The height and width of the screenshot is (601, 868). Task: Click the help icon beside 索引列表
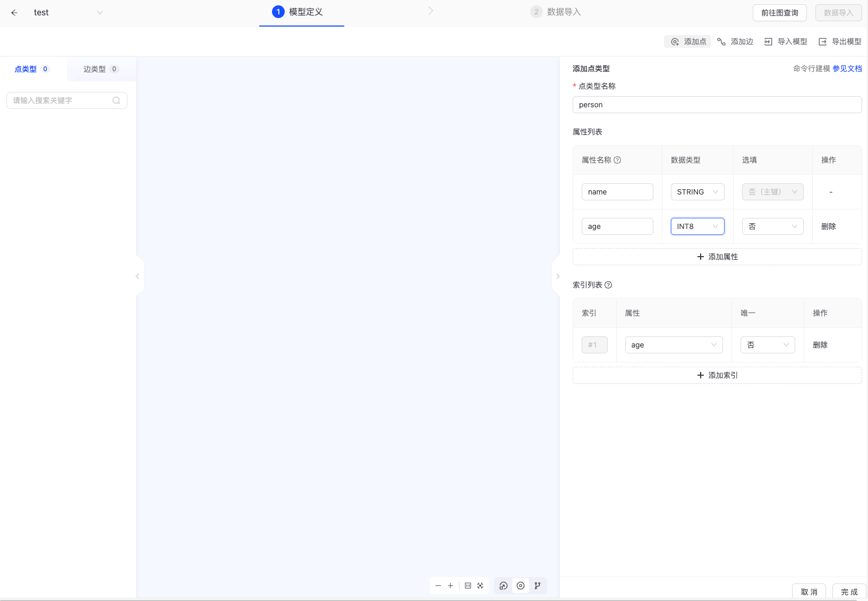[x=608, y=285]
